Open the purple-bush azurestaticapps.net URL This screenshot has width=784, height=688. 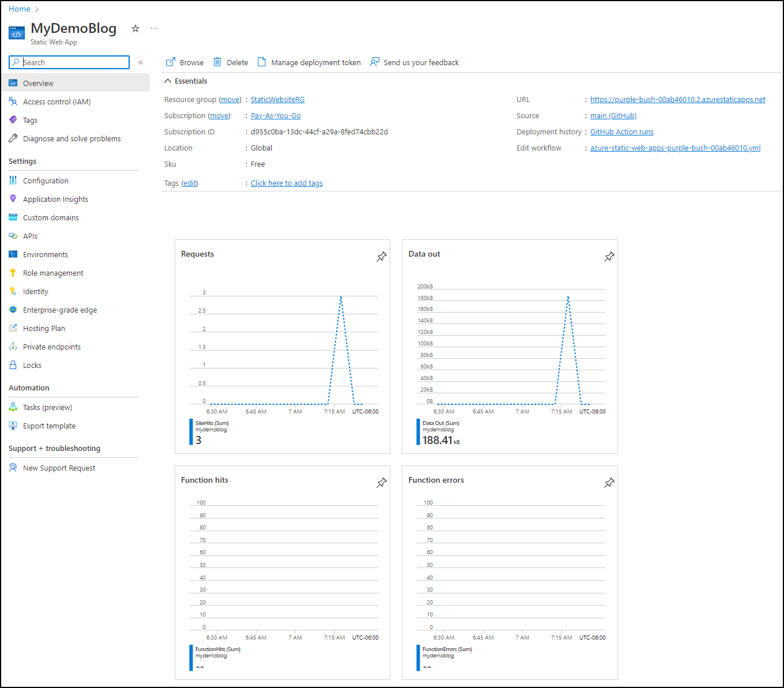[x=678, y=100]
